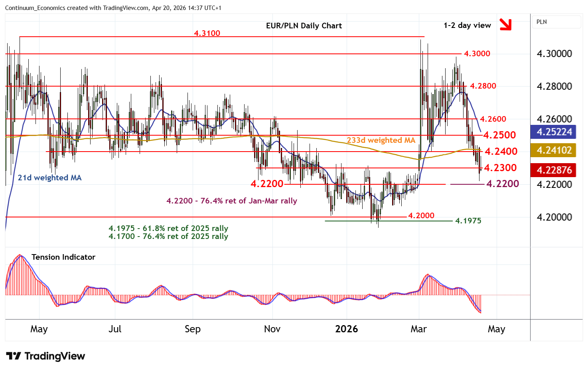Click the Jan-Mar rally retracement annotation
The image size is (588, 371).
231,201
